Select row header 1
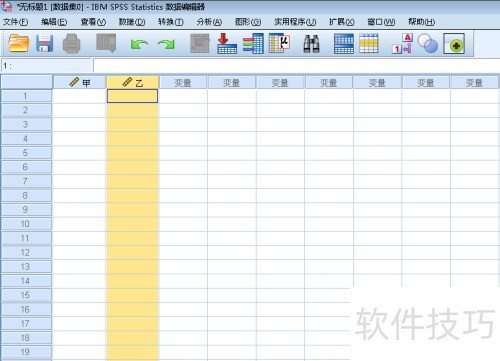The image size is (500, 361). 26,96
